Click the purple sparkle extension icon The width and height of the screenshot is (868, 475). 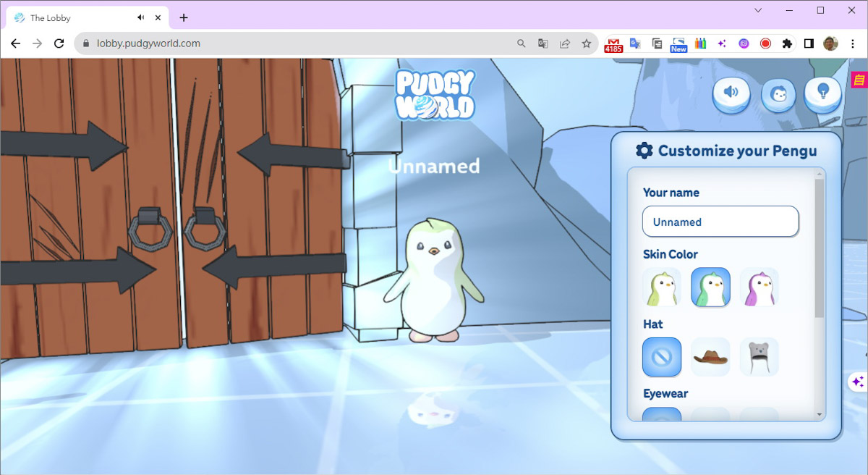coord(722,43)
